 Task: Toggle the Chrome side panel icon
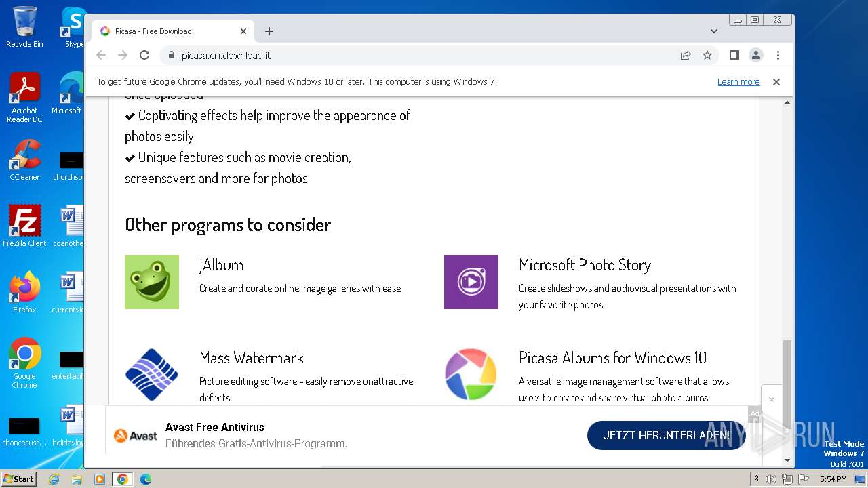coord(734,55)
